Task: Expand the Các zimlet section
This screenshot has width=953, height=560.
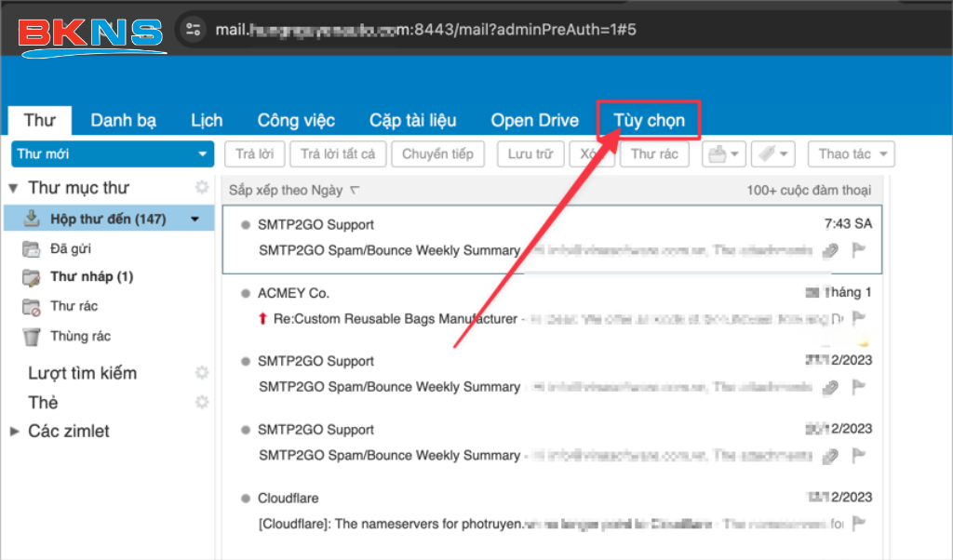Action: coord(14,431)
